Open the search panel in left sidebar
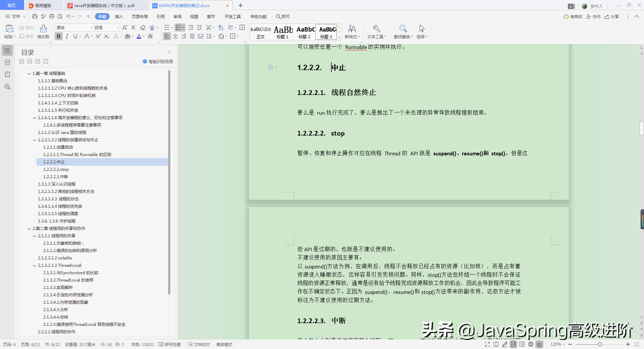The height and width of the screenshot is (349, 644). 7,87
